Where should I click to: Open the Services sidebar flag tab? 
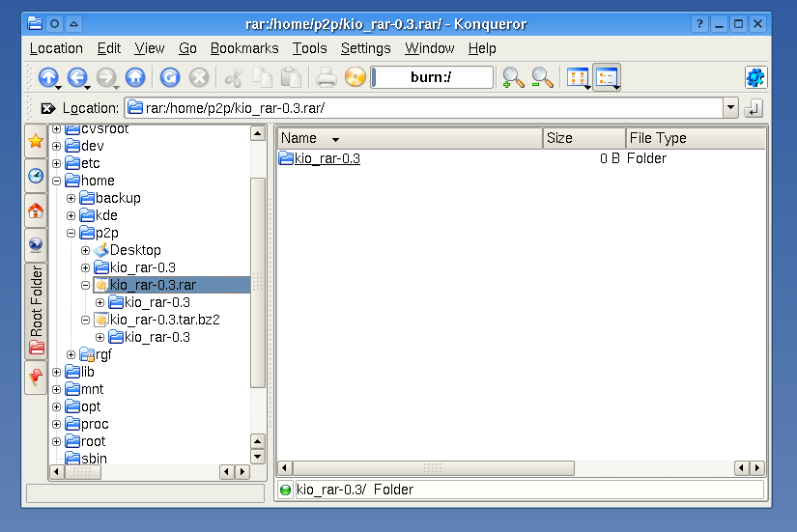tap(36, 377)
